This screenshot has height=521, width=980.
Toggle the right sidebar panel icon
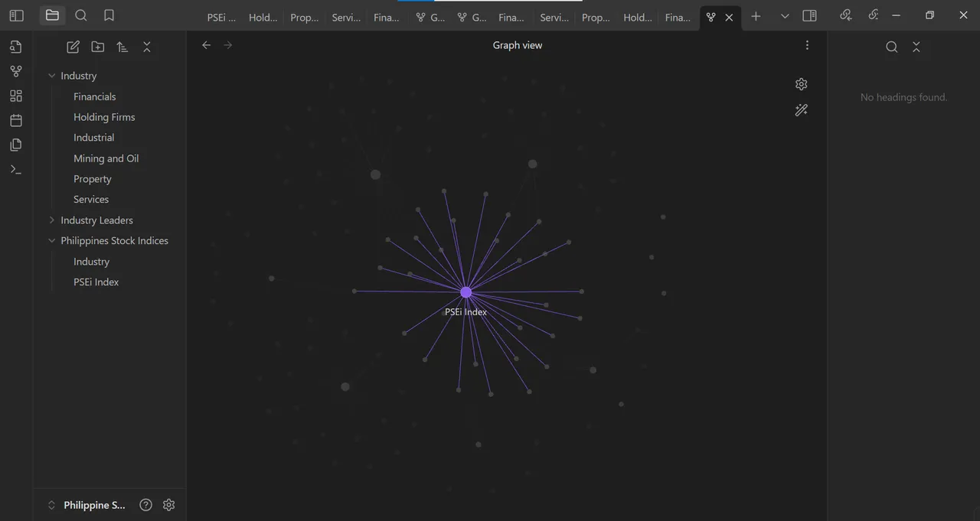809,16
